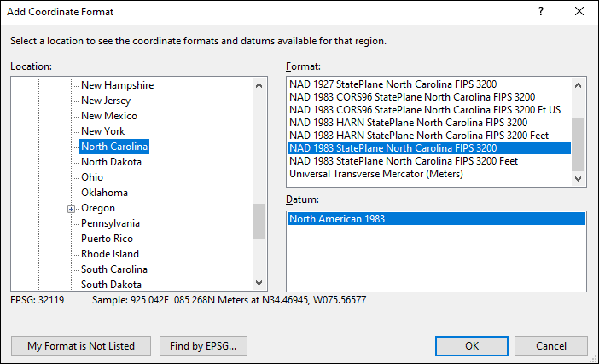599x364 pixels.
Task: Click Format list scroll up arrow
Action: 578,85
